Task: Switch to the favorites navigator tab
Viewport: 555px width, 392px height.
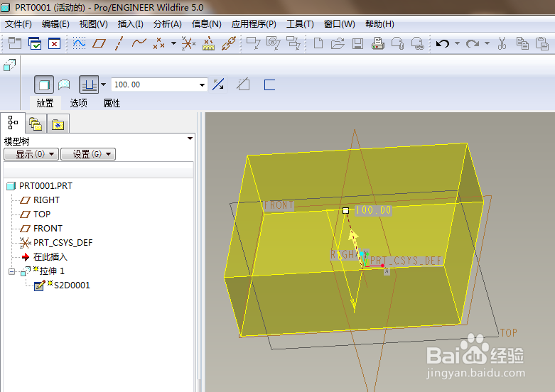Action: 58,124
